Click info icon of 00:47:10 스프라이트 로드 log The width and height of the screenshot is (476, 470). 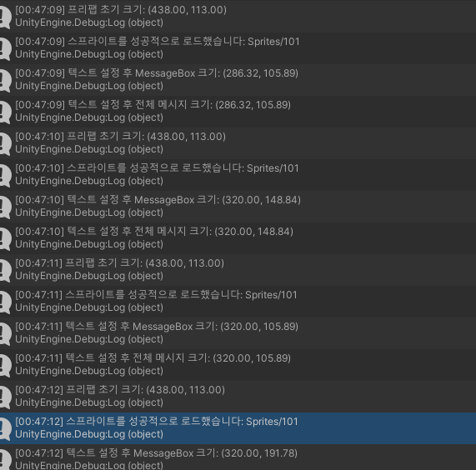[5, 175]
